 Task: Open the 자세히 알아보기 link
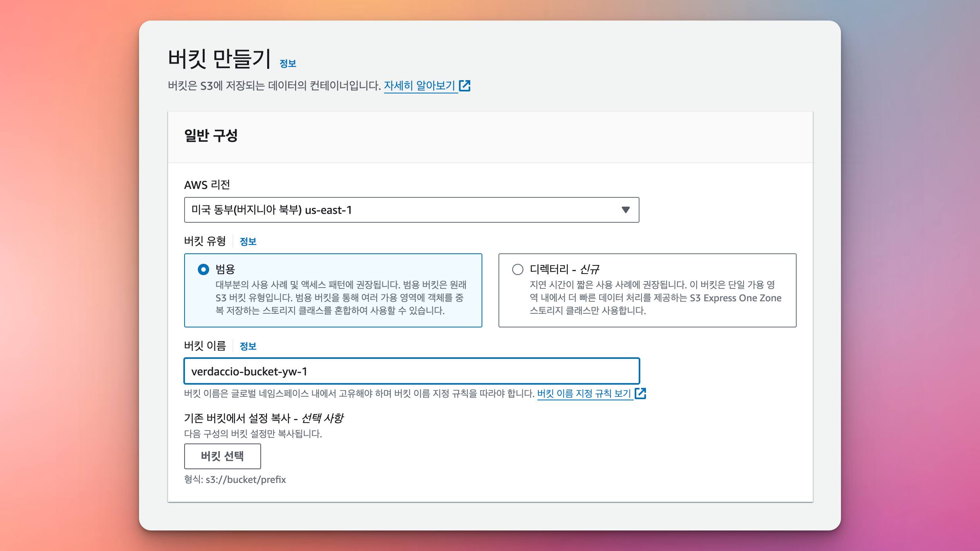[x=419, y=86]
